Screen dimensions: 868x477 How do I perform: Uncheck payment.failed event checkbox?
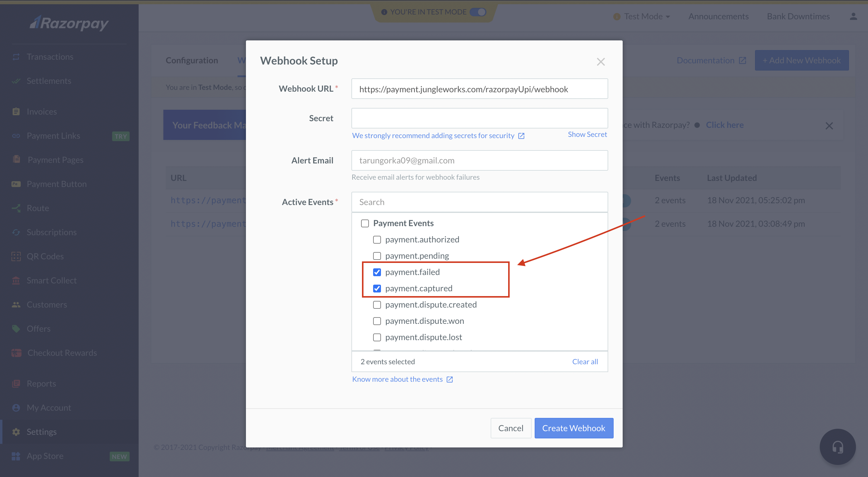377,272
